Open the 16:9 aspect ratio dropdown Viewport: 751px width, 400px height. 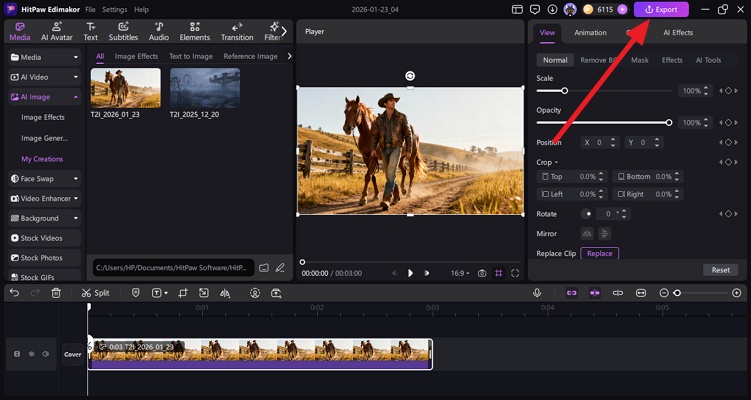tap(459, 273)
